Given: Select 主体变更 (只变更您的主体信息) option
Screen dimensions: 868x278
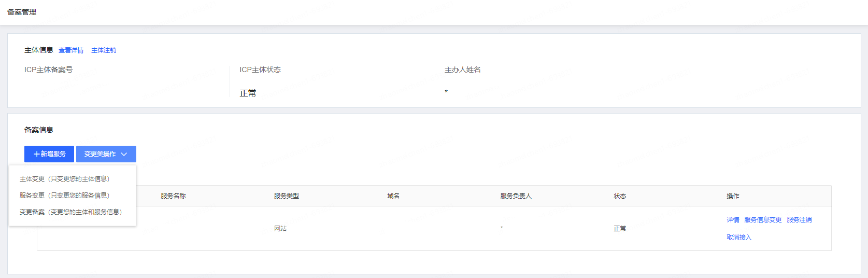Looking at the screenshot, I should click(x=65, y=179).
